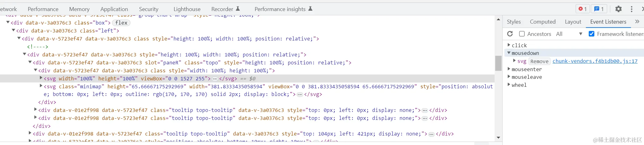This screenshot has height=145, width=644.
Task: Switch to the Performance tab
Action: coord(43,9)
